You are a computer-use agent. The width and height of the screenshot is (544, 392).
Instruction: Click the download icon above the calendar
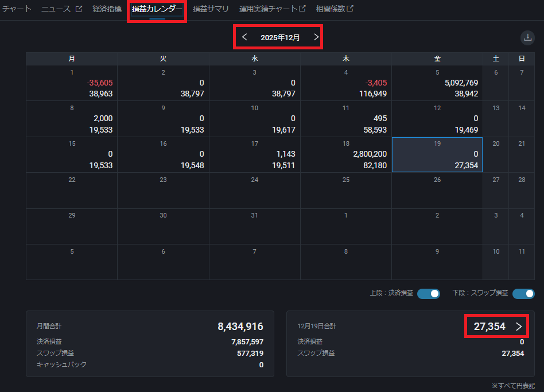tap(527, 38)
